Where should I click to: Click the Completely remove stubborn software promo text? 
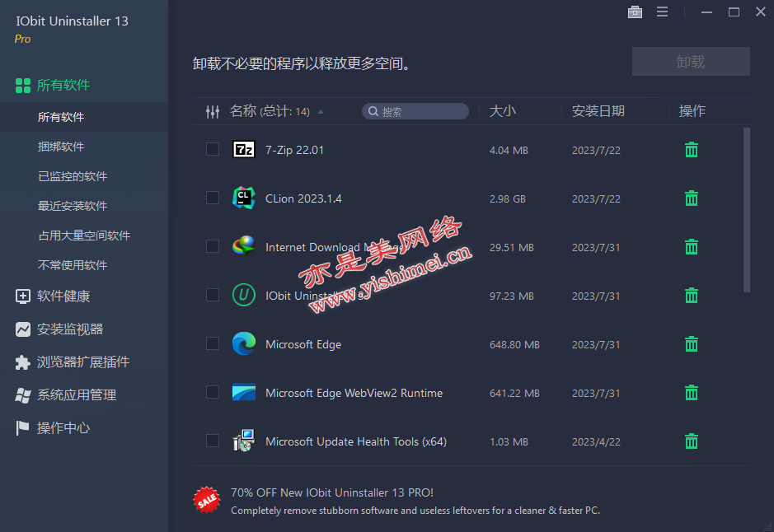pyautogui.click(x=415, y=511)
